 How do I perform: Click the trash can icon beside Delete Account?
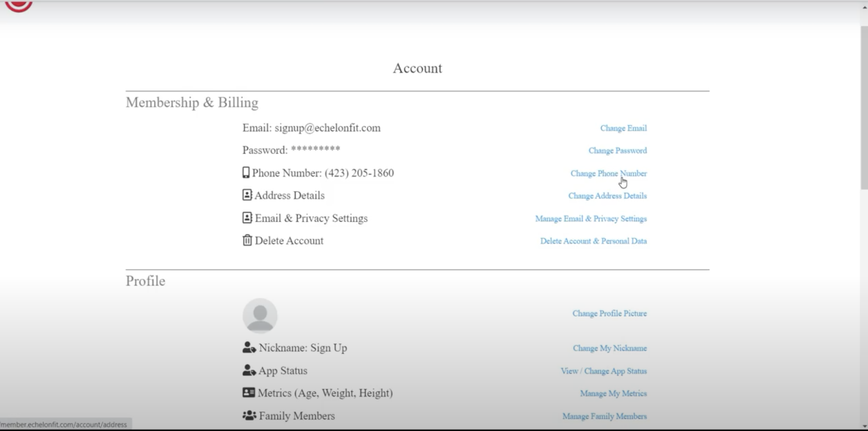pyautogui.click(x=247, y=240)
